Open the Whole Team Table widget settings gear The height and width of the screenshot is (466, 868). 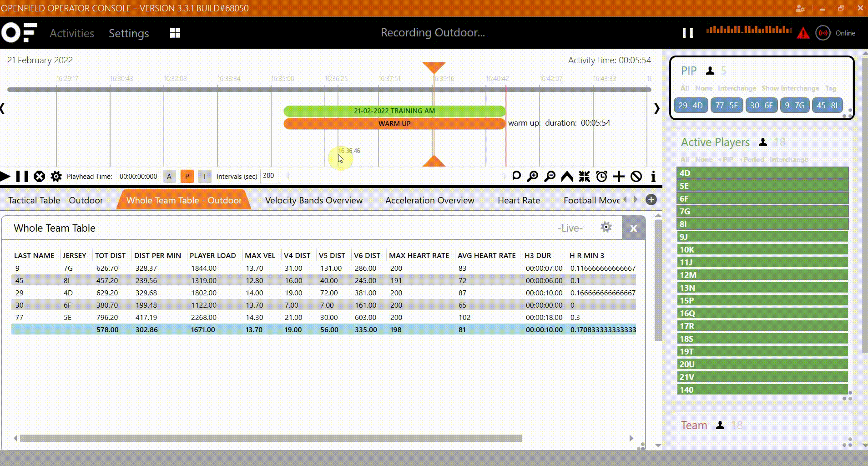[606, 227]
